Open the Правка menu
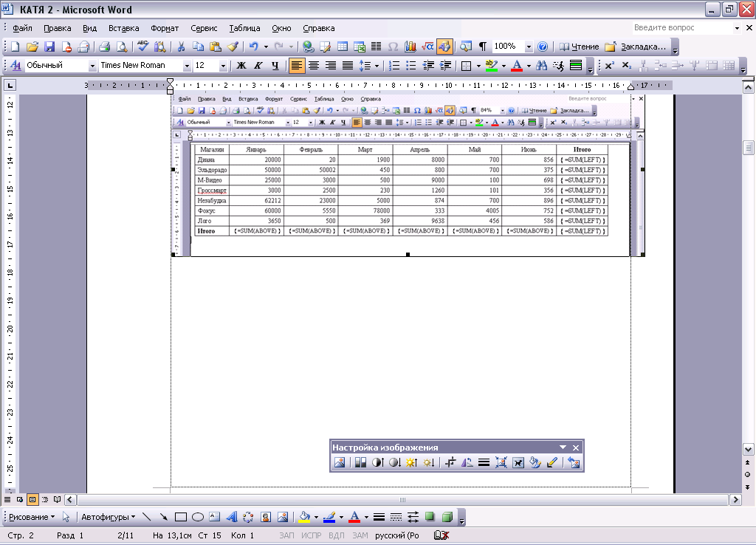The image size is (756, 545). click(x=58, y=29)
